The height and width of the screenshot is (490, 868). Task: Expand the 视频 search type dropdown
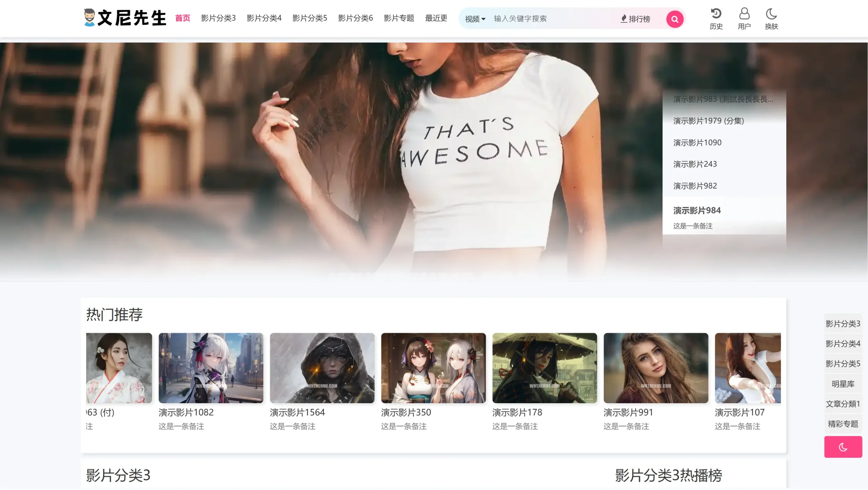[475, 19]
